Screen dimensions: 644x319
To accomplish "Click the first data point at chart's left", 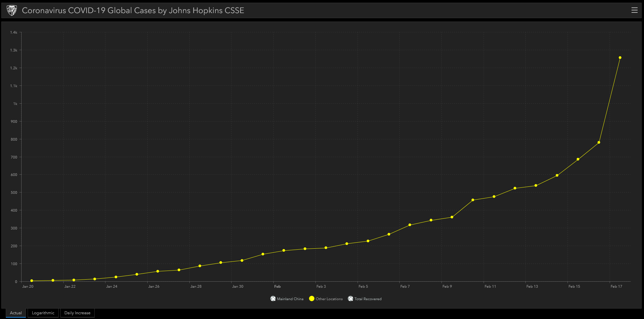I will point(32,281).
